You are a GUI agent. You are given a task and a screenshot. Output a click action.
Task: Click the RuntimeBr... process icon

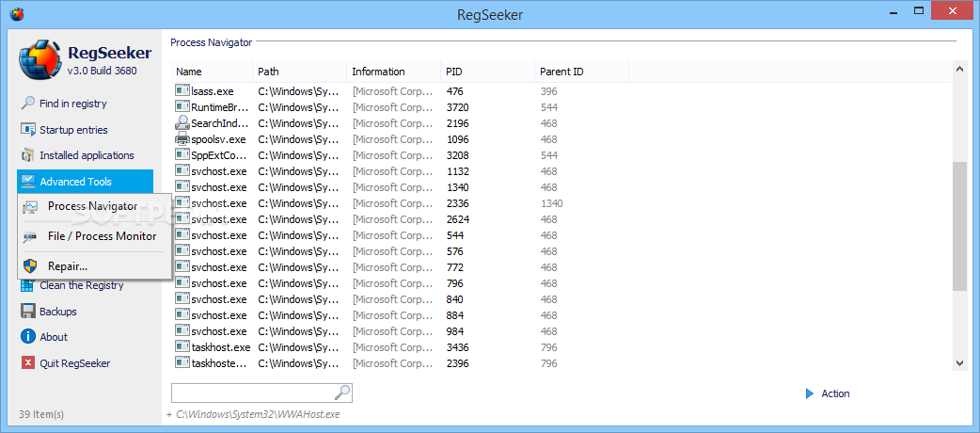click(x=182, y=107)
